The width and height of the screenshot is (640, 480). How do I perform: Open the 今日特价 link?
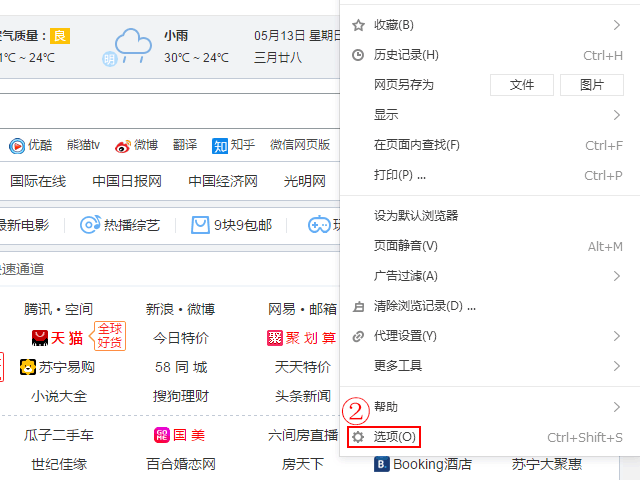tap(181, 338)
